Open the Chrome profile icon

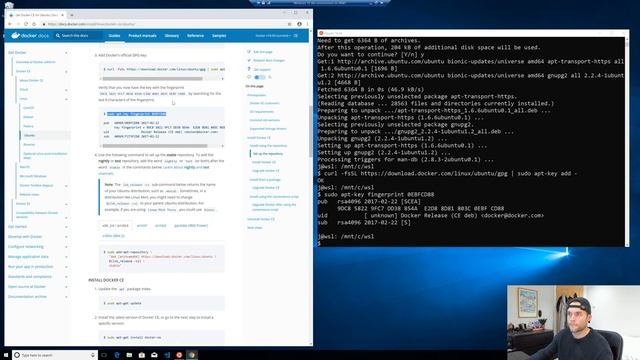point(299,24)
